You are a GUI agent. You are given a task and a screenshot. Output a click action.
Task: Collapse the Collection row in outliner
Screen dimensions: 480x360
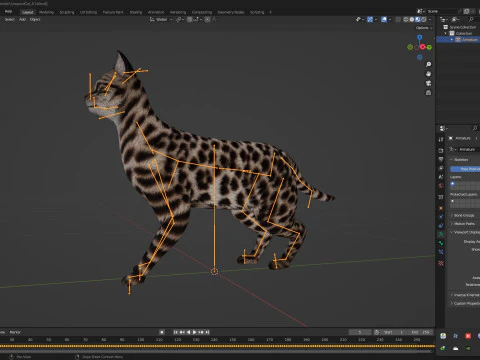(x=446, y=33)
